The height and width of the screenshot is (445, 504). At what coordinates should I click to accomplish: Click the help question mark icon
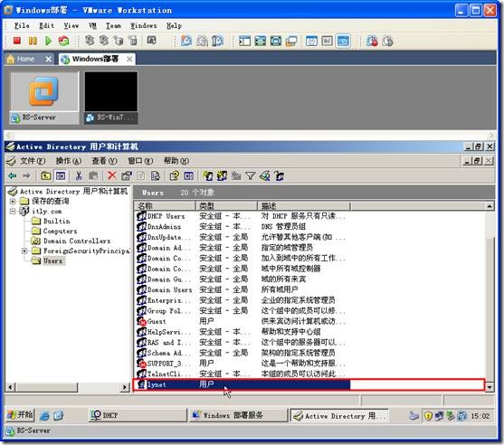175,175
